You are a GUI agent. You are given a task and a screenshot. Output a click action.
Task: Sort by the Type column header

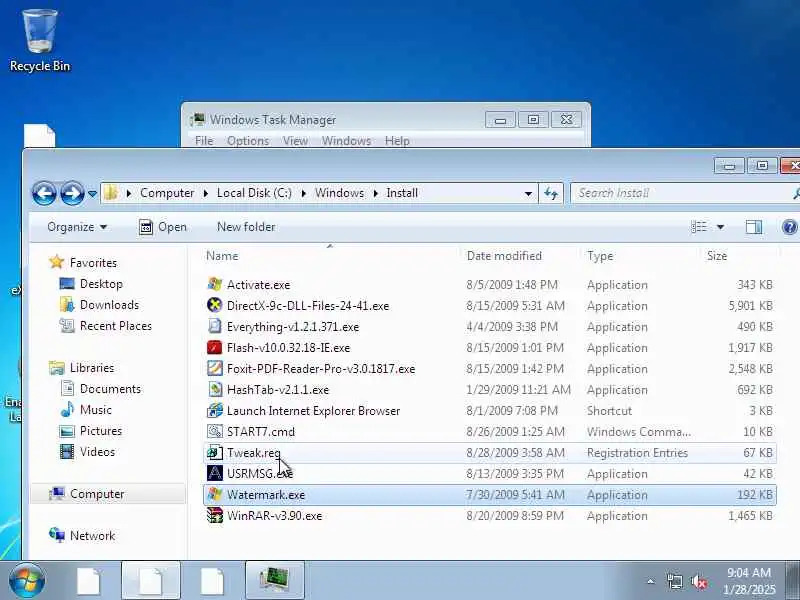point(641,256)
